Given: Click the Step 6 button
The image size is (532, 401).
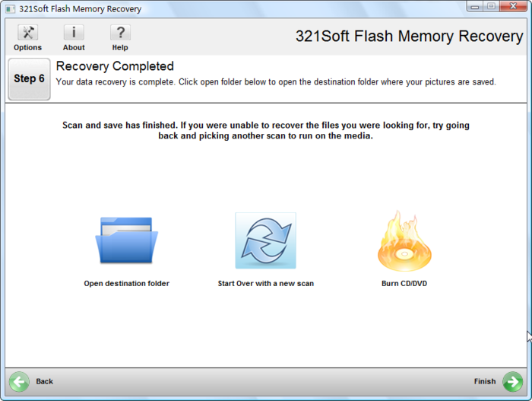Looking at the screenshot, I should pos(29,79).
